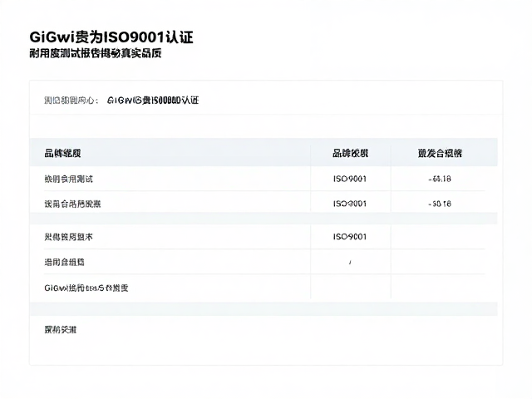Click the certification line beginning 'GiGwi' above the table
This screenshot has height=399, width=532.
coord(153,101)
